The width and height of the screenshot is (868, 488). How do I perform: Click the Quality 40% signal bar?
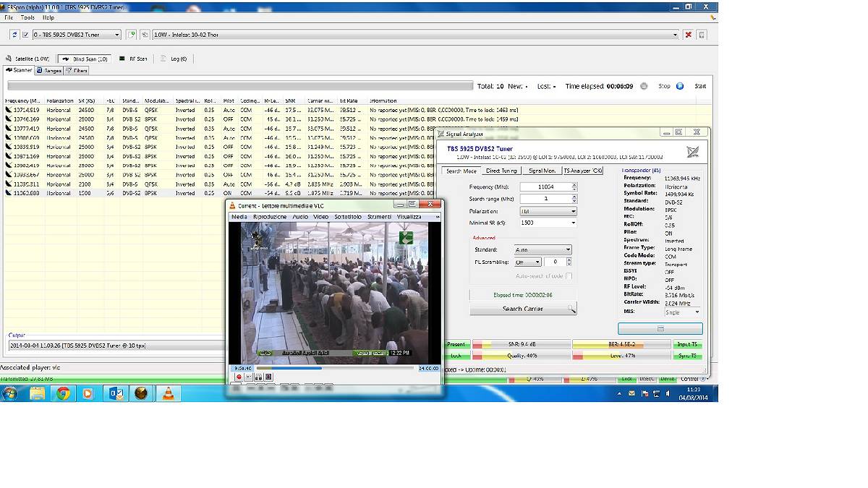521,356
